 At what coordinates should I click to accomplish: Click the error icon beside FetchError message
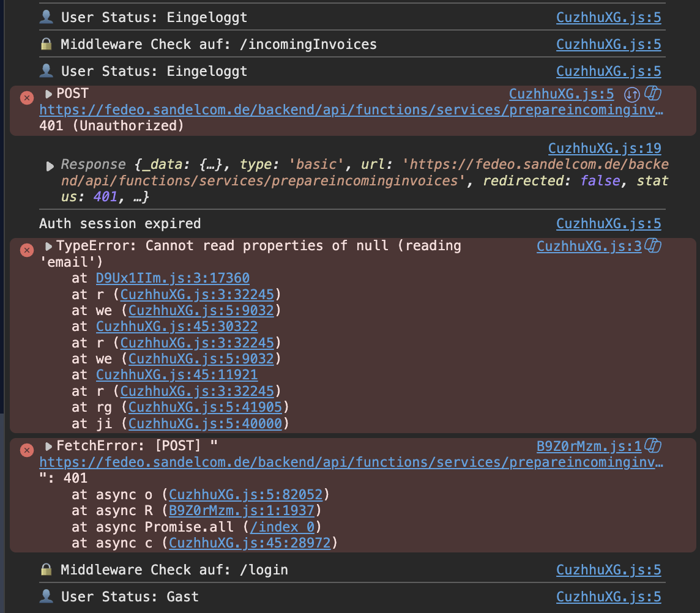click(27, 450)
